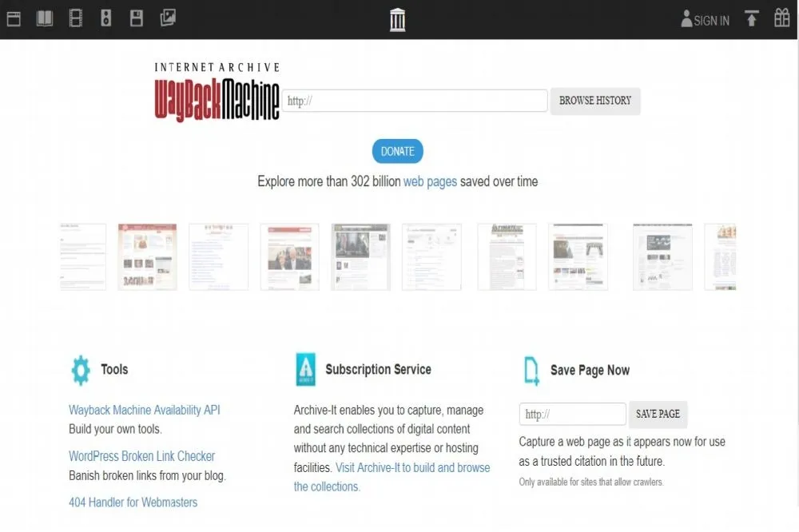Screen dimensions: 799x532
Task: Click the gift box donate icon
Action: click(x=781, y=18)
